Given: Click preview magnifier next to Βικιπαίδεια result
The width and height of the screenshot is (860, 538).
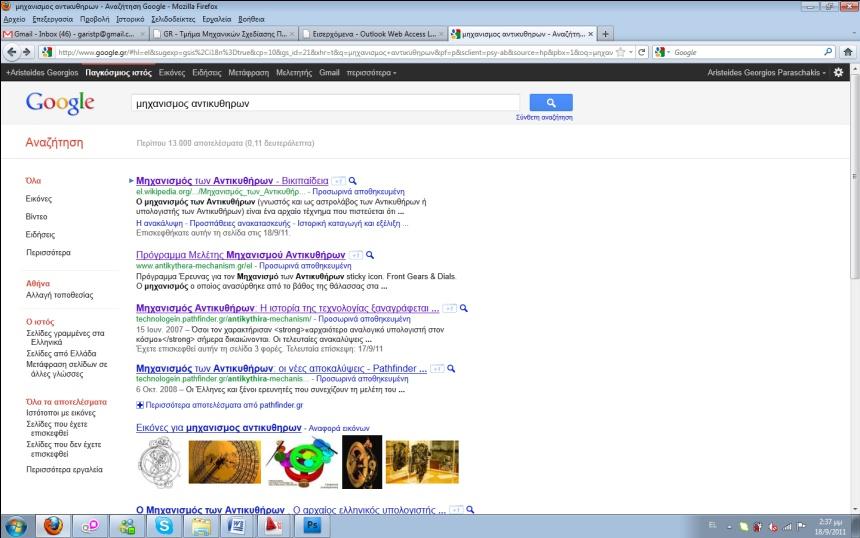Looking at the screenshot, I should (353, 180).
